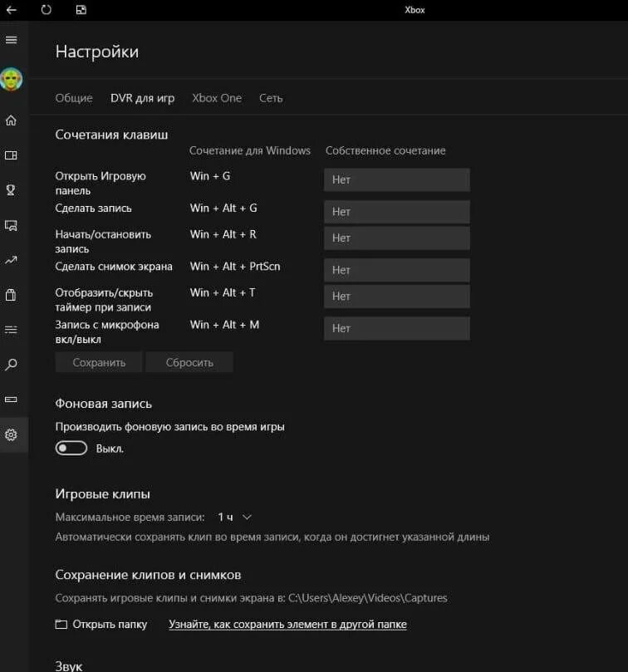Click the Игровые клипы heading

coord(102,494)
